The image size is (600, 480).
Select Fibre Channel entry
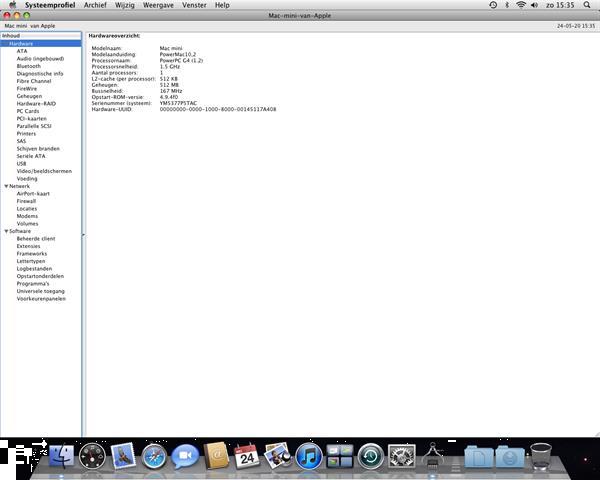(x=34, y=81)
